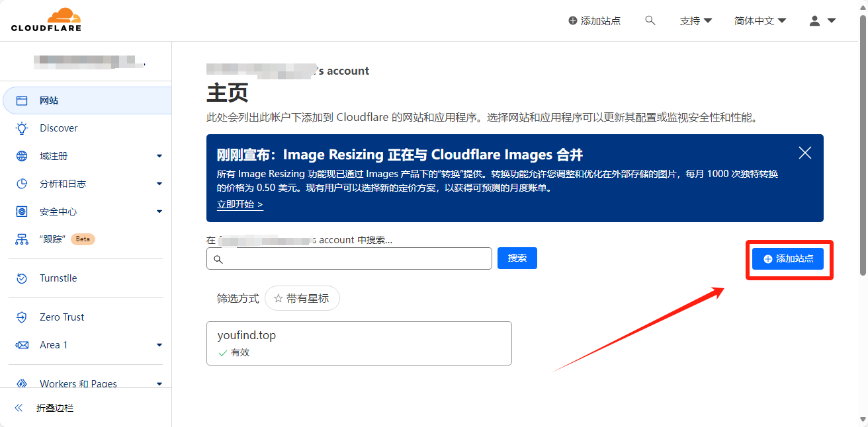Click the Cloudflare logo

pyautogui.click(x=46, y=20)
